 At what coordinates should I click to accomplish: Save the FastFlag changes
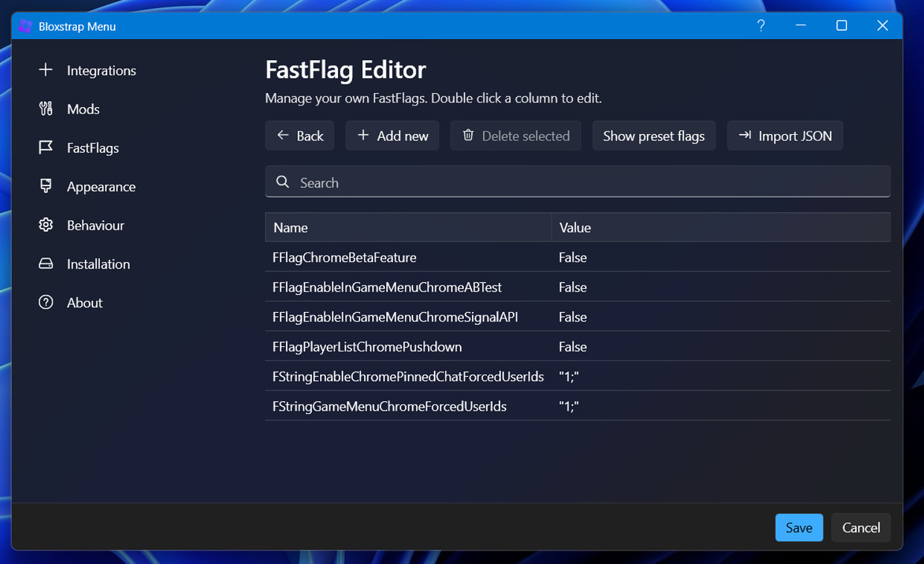pos(799,528)
